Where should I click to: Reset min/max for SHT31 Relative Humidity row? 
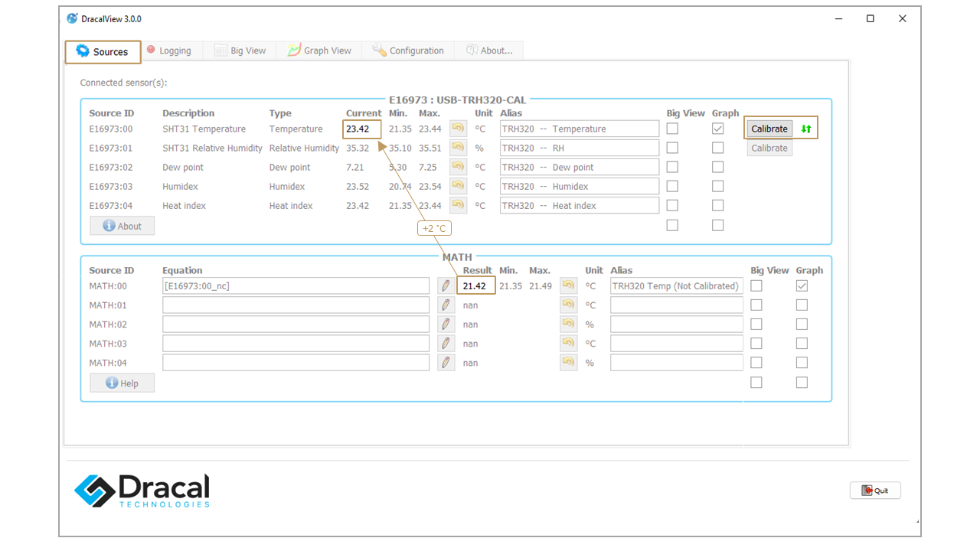click(458, 148)
